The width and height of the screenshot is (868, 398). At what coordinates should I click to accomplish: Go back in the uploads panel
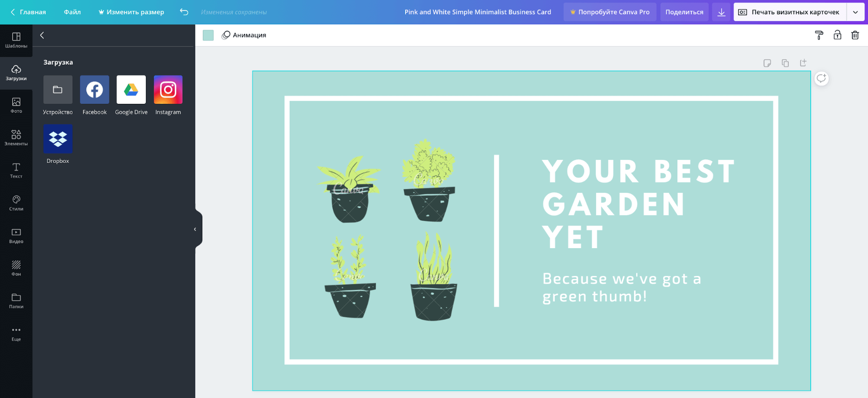coord(42,36)
